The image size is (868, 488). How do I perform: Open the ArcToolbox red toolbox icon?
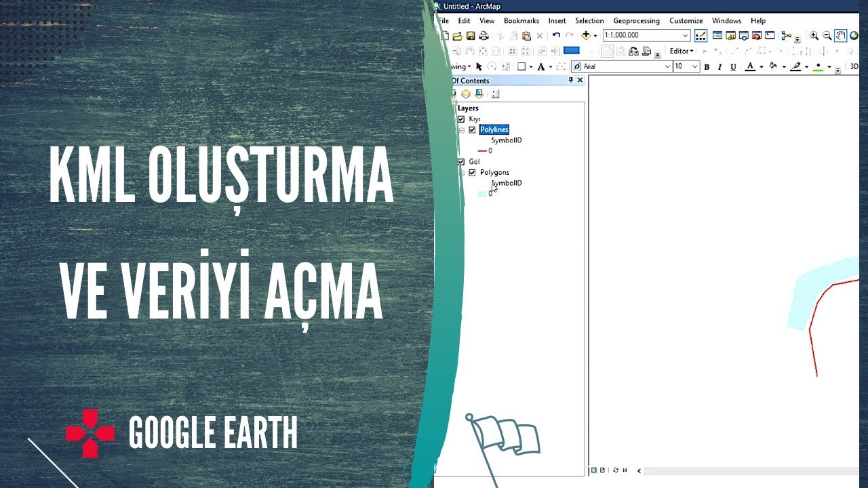click(757, 36)
